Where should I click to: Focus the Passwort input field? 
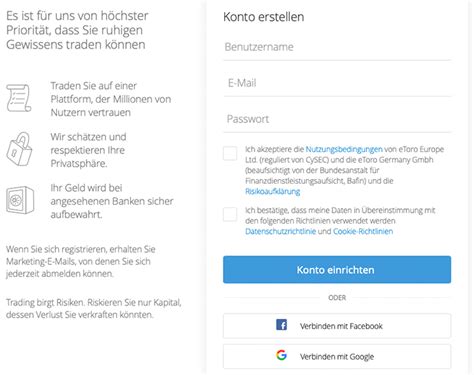pyautogui.click(x=337, y=119)
